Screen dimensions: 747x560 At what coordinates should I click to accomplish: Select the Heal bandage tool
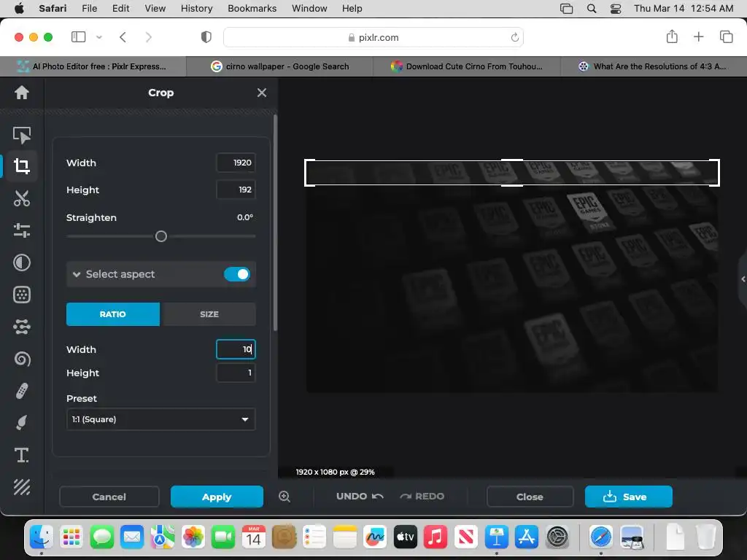pyautogui.click(x=21, y=391)
